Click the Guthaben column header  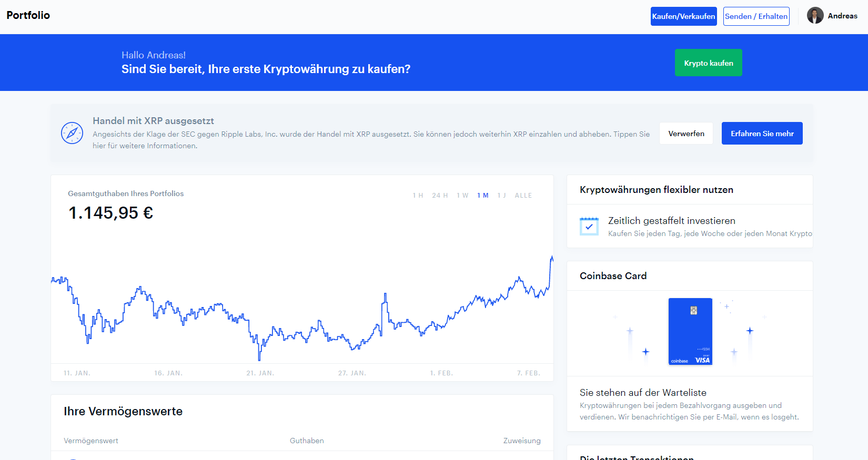tap(307, 441)
